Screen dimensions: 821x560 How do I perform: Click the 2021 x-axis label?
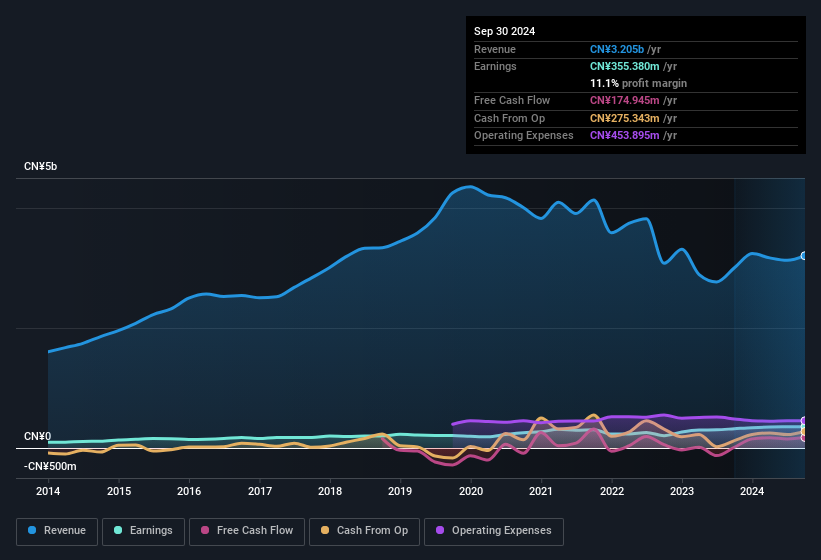click(541, 491)
